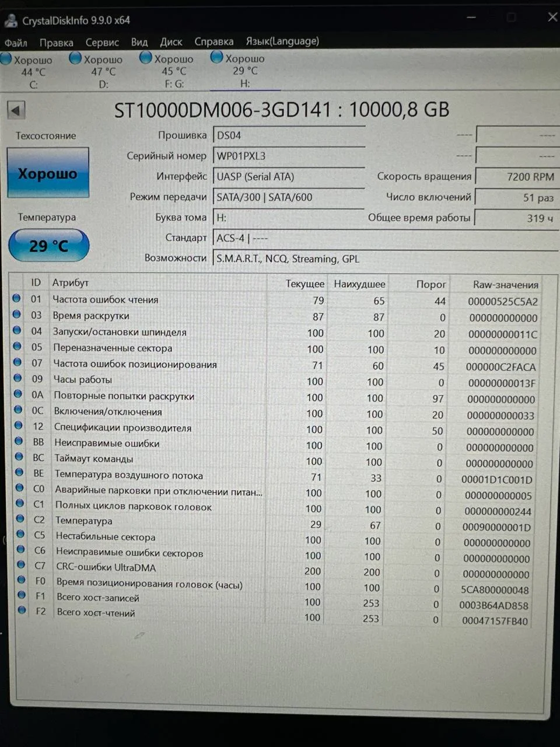The width and height of the screenshot is (560, 747).
Task: Click the Наихудшее column header
Action: [359, 284]
